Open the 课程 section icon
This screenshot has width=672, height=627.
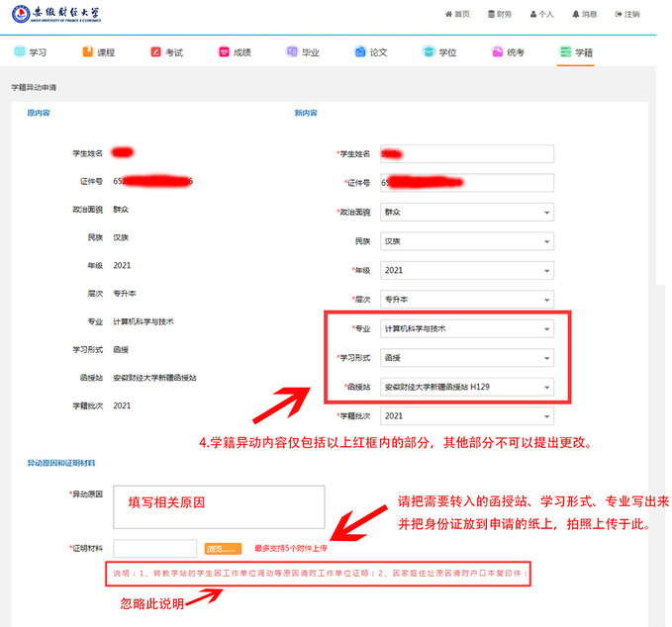coord(88,51)
